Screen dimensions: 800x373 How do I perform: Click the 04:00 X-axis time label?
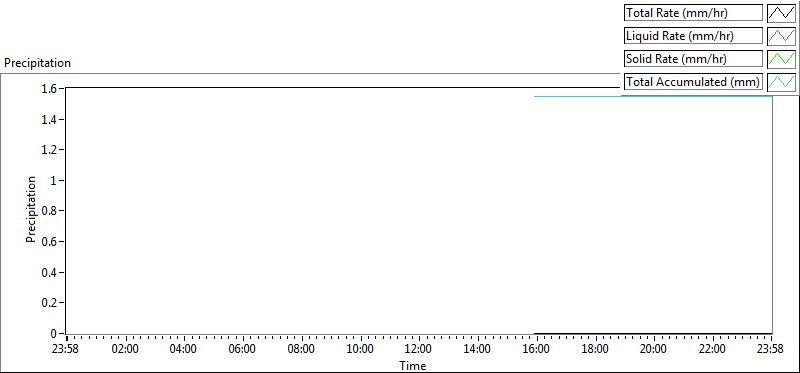point(184,350)
